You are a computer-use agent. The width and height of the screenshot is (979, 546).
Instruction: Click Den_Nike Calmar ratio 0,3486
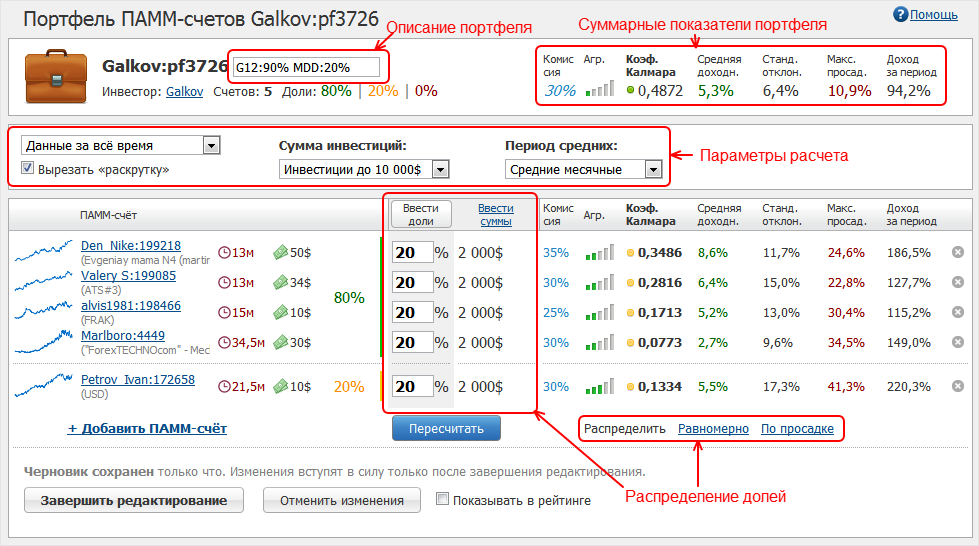pos(660,252)
